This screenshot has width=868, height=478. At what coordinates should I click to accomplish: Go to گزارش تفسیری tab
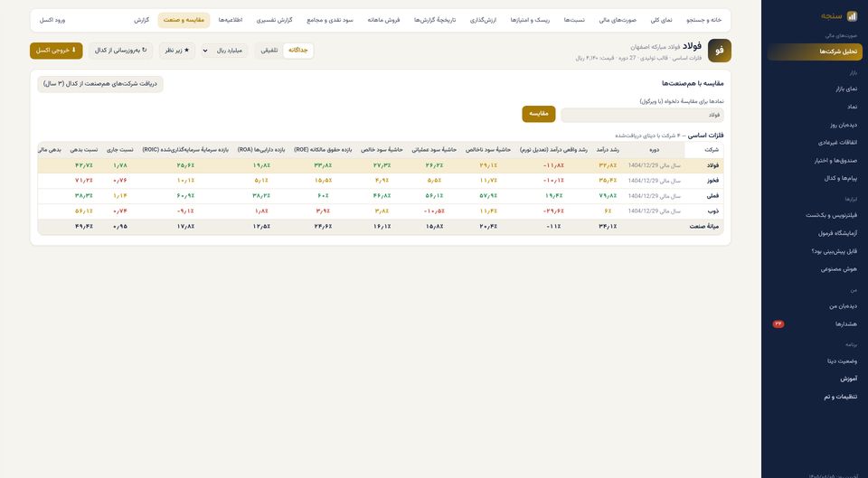pyautogui.click(x=274, y=20)
